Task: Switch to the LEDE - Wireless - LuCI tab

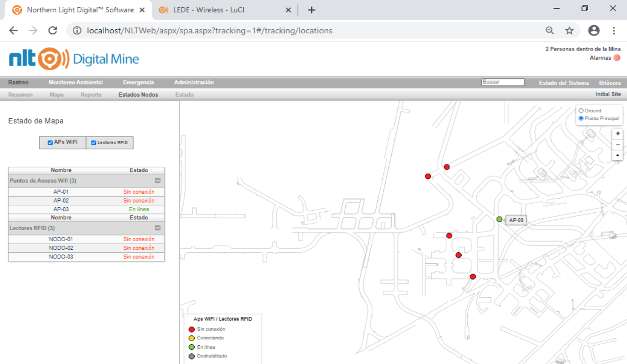Action: click(x=225, y=10)
